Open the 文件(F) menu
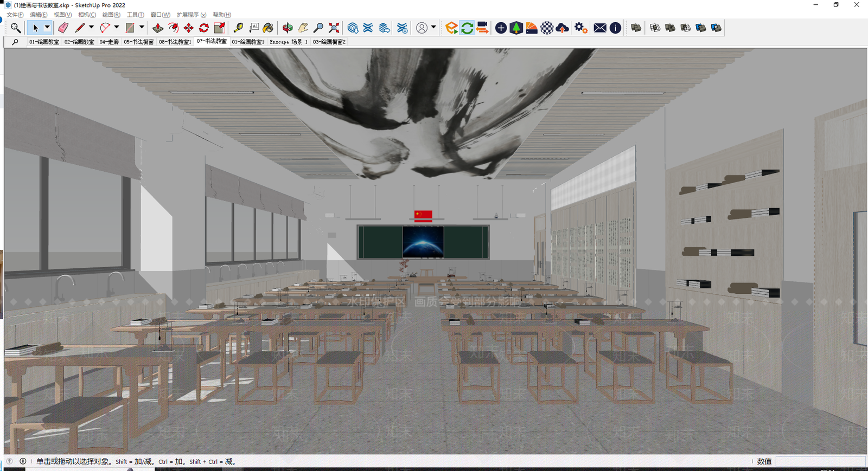 [15, 15]
